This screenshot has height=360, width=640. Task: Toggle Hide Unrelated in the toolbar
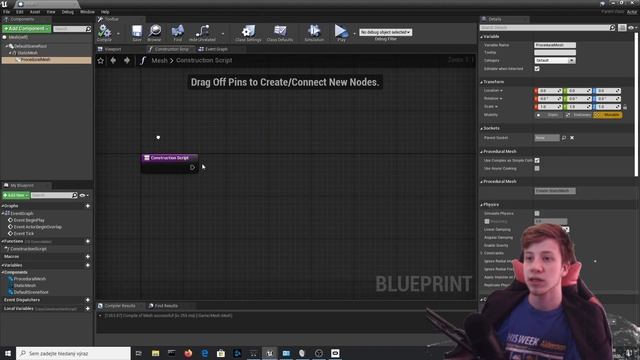(202, 33)
